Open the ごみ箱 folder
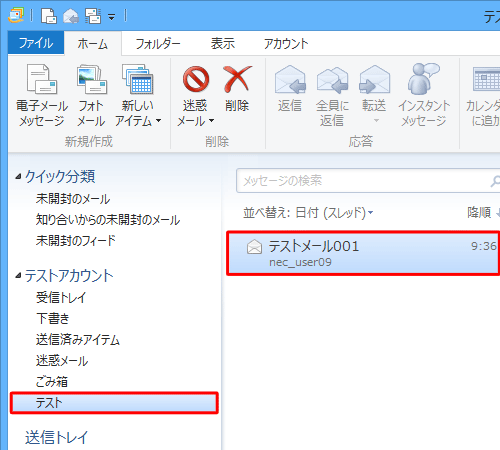This screenshot has width=500, height=450. (52, 382)
